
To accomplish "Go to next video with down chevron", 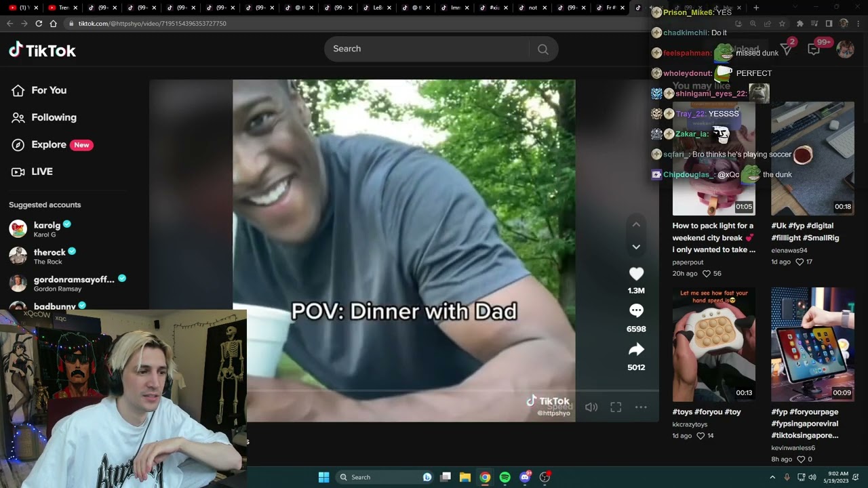I will (636, 247).
